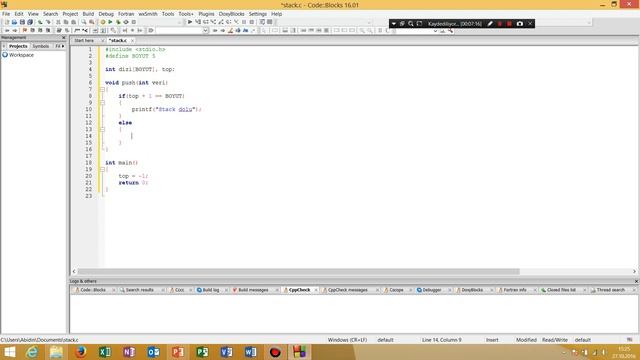Open the Debugger log tab
Image resolution: width=640 pixels, height=360 pixels.
click(432, 290)
